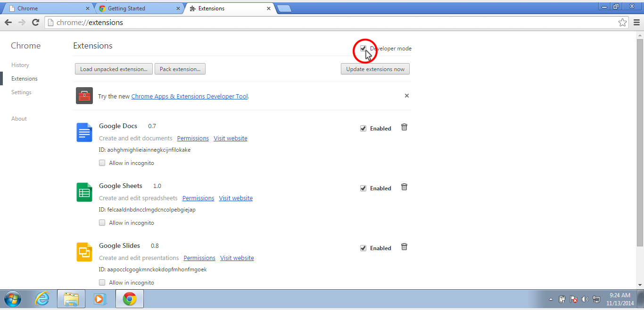
Task: Open Google Slides Permissions link
Action: [199, 258]
